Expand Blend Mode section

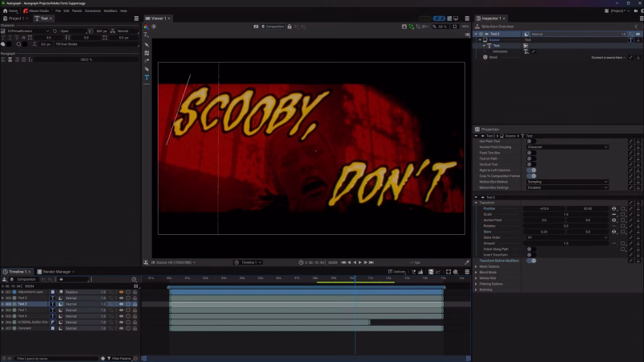click(x=477, y=272)
